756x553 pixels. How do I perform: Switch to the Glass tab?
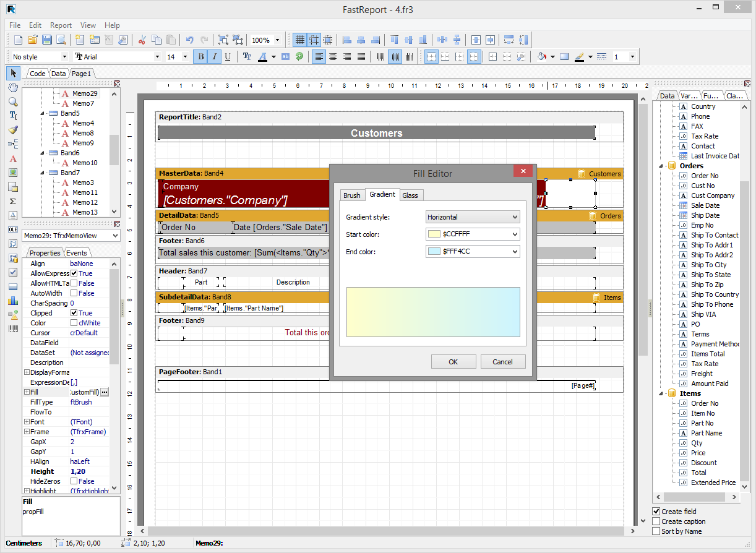410,195
